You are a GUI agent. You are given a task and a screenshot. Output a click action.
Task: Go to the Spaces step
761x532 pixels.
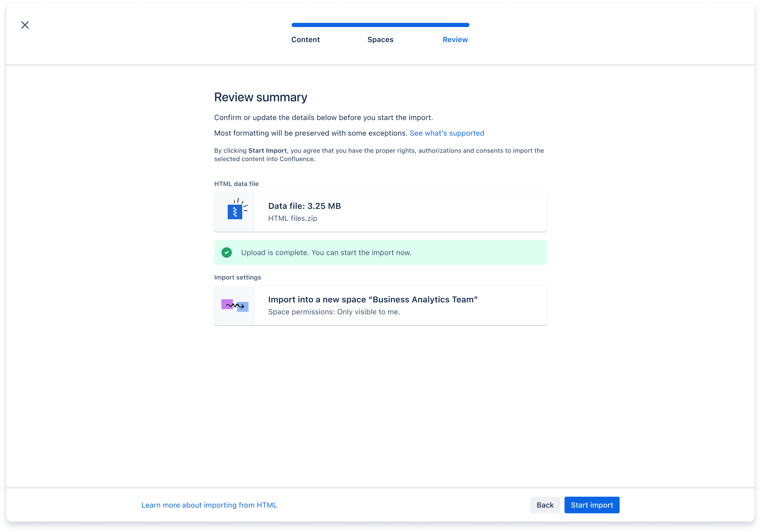click(380, 39)
